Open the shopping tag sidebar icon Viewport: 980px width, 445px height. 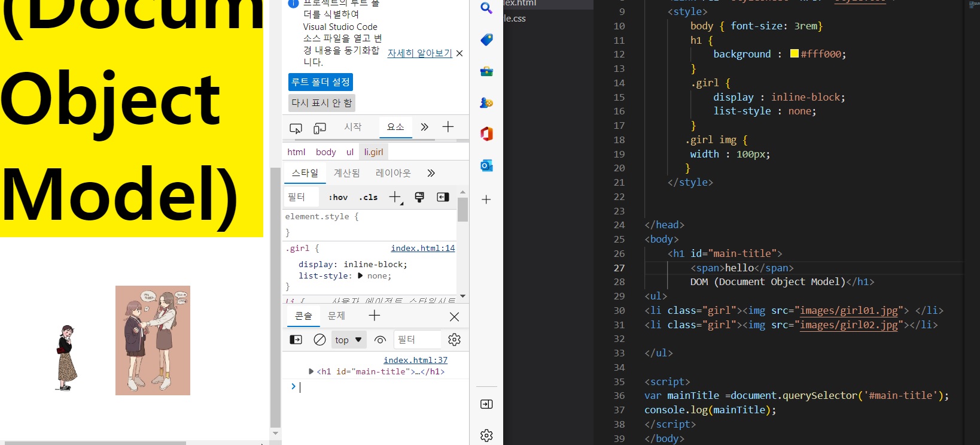(x=486, y=40)
